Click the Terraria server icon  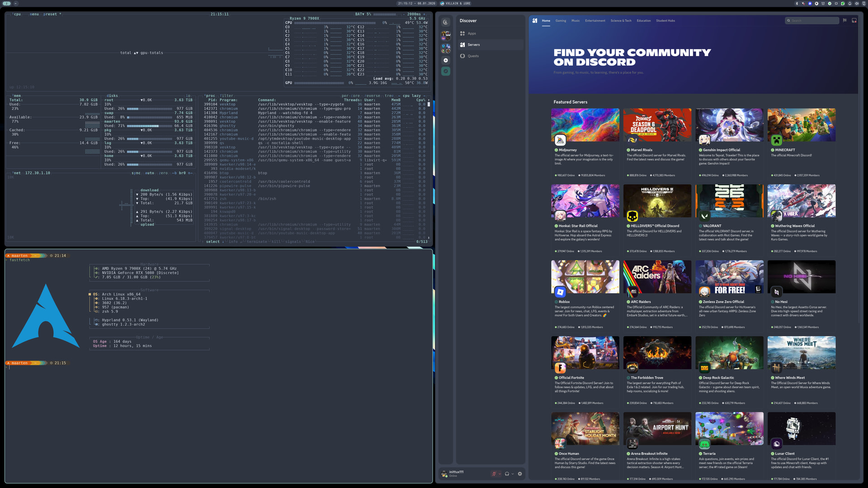704,444
